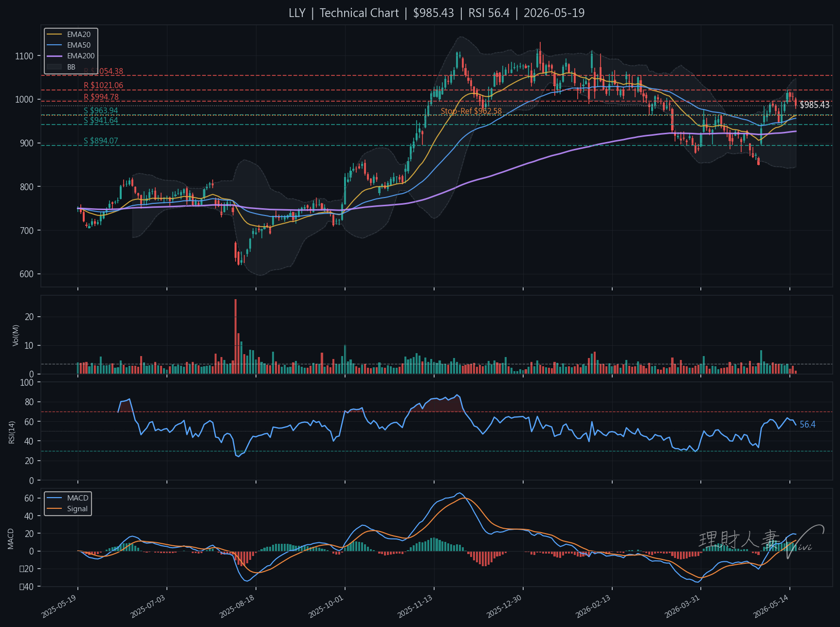Viewport: 840px width, 627px height.
Task: Click the 40 tick on the MACD axis
Action: tap(29, 516)
